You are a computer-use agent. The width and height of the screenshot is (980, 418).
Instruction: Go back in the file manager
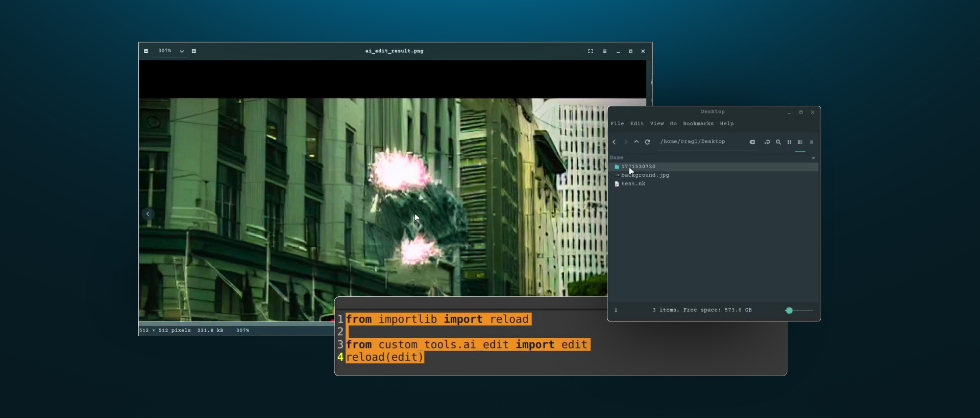point(614,142)
